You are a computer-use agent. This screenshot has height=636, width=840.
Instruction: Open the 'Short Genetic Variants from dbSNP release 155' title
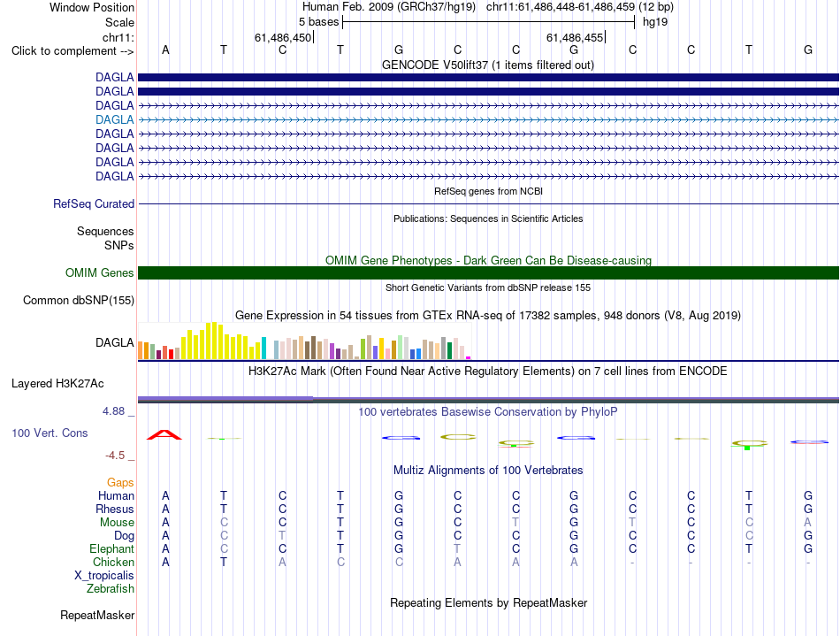click(x=488, y=287)
